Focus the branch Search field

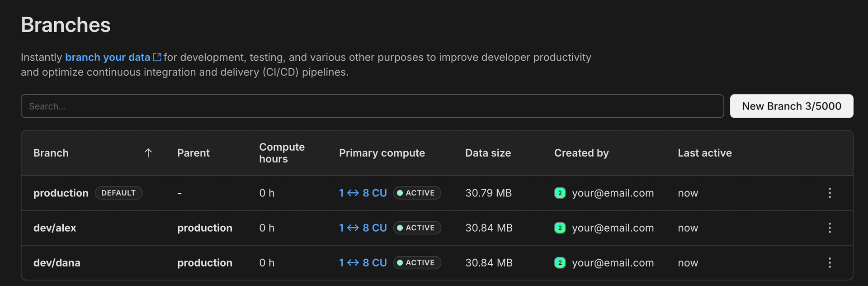click(372, 106)
